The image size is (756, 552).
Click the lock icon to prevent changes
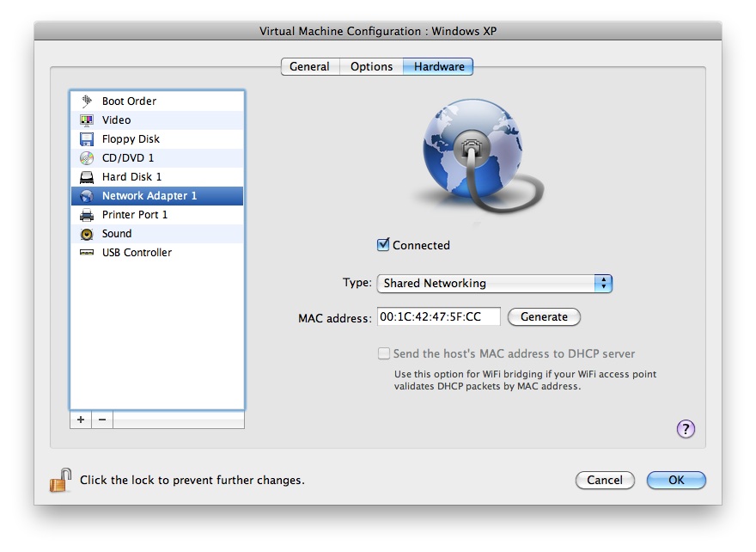(61, 480)
